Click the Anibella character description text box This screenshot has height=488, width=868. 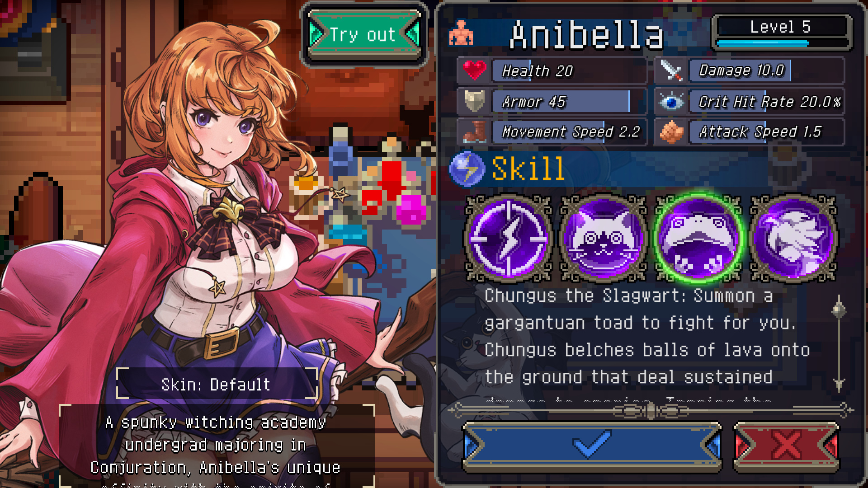pos(217,446)
